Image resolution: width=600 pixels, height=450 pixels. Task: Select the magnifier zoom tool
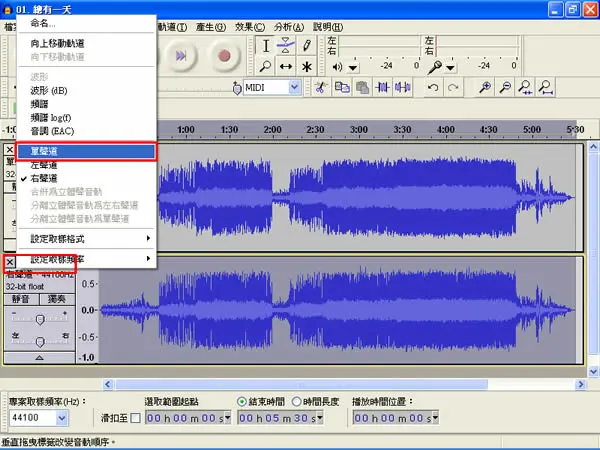coord(266,66)
